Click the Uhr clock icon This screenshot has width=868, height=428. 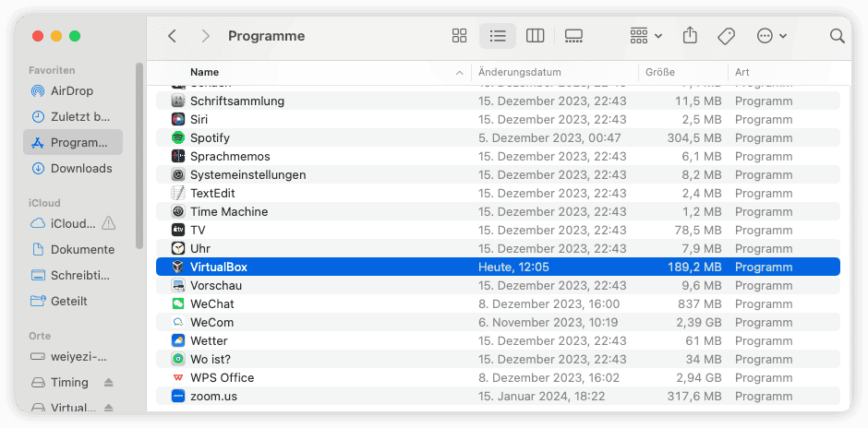tap(177, 248)
